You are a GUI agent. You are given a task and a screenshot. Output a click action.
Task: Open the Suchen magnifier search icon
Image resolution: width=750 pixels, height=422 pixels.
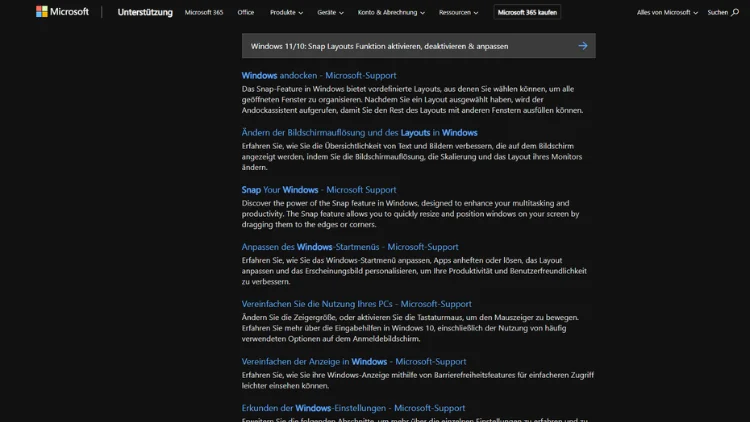(735, 12)
